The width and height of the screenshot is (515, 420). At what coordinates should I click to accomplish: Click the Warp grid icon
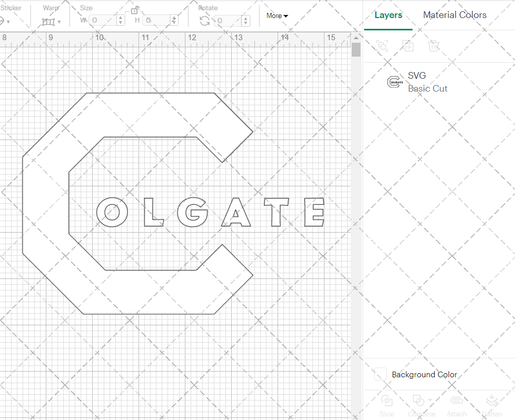(x=48, y=22)
